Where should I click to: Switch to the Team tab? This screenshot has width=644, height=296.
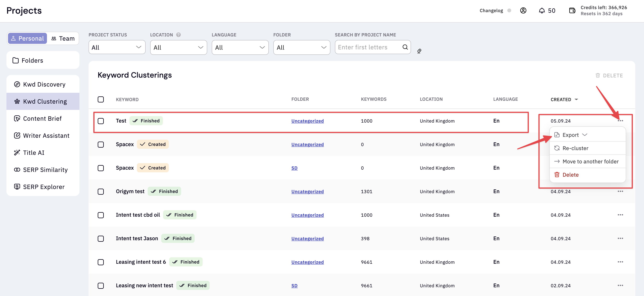tap(63, 39)
